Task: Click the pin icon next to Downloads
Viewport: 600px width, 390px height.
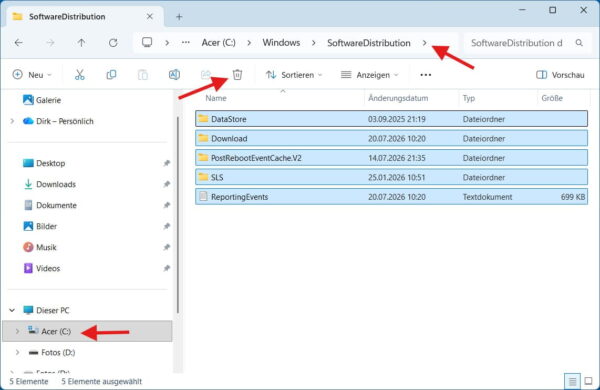Action: point(166,184)
